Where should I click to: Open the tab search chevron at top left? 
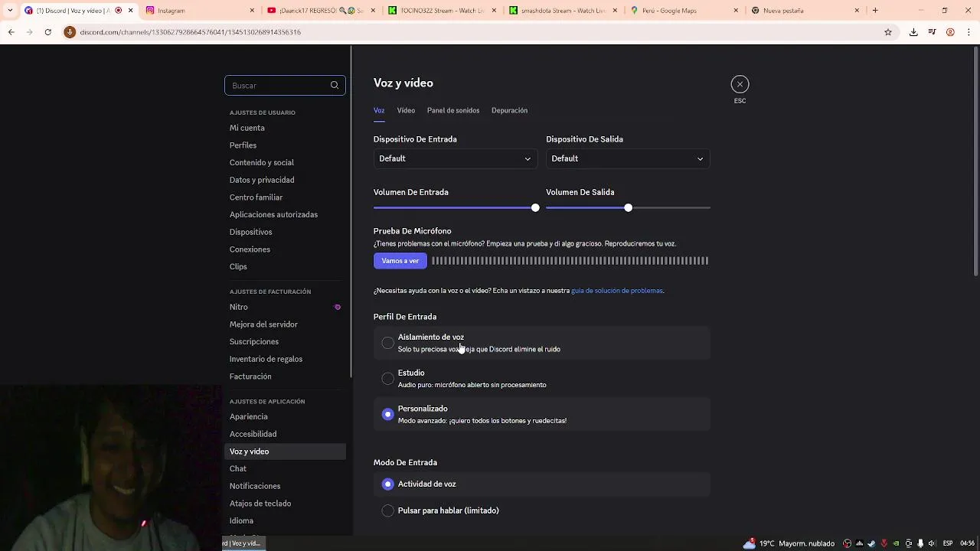point(10,11)
